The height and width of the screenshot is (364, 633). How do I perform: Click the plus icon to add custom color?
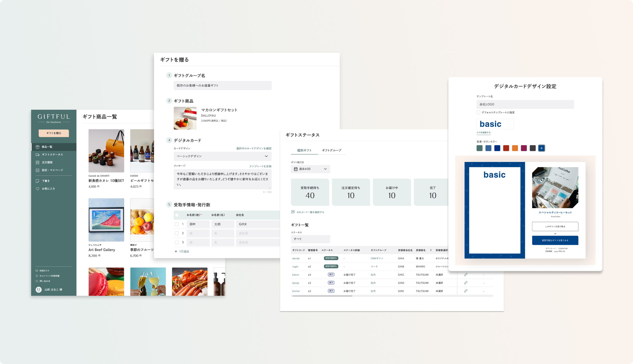pos(541,148)
